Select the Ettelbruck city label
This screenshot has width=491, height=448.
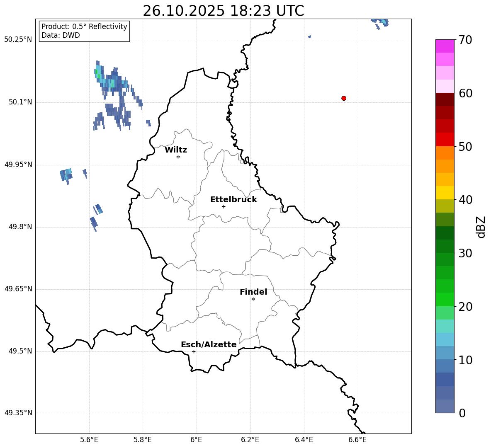pos(233,200)
